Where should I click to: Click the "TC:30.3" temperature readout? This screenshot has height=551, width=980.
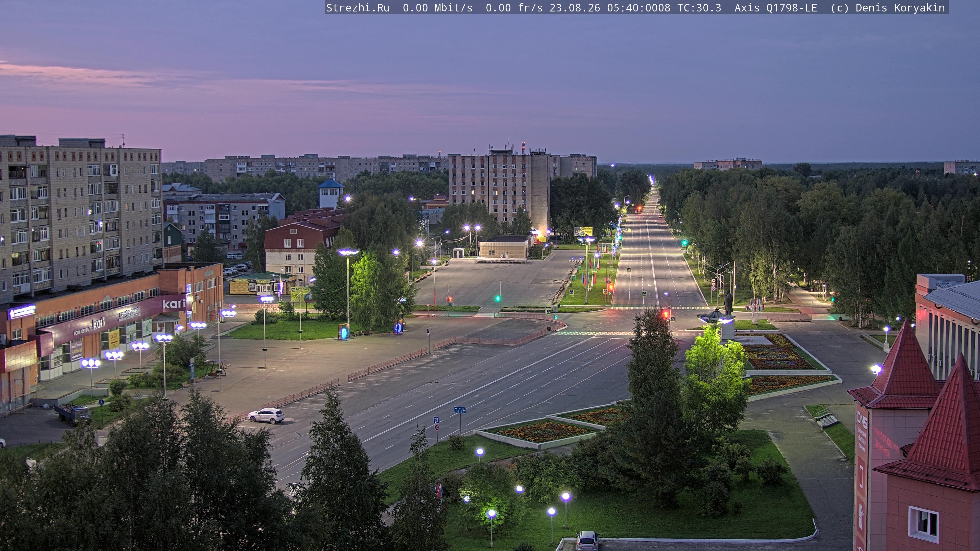699,8
